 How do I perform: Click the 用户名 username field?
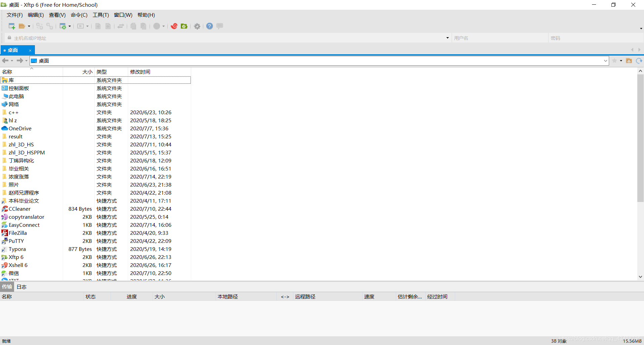tap(500, 38)
